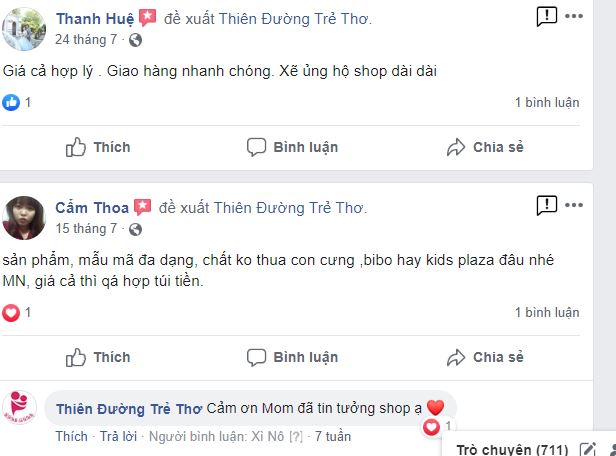Expand the Trò chuyện (711) chat panel
This screenshot has height=456, width=616.
click(x=512, y=449)
